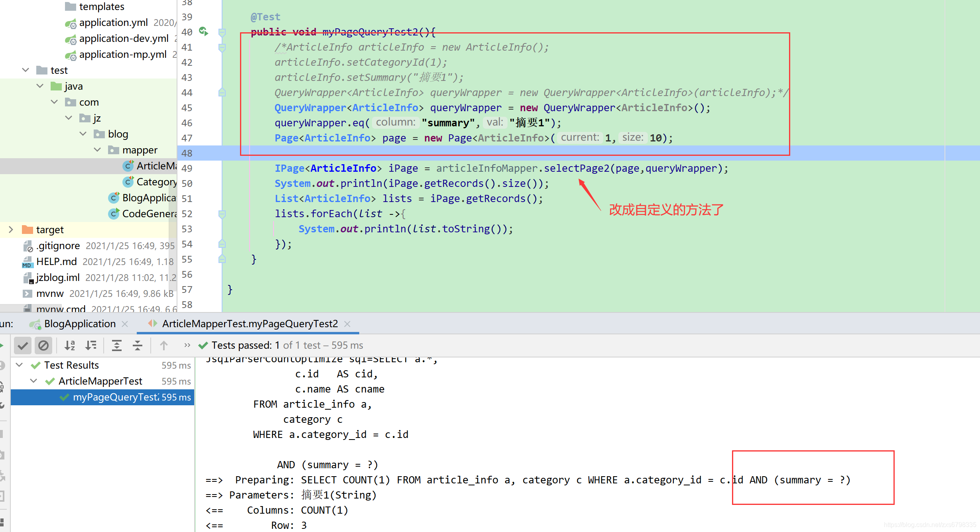Click the .gitignore file icon

pyautogui.click(x=28, y=246)
